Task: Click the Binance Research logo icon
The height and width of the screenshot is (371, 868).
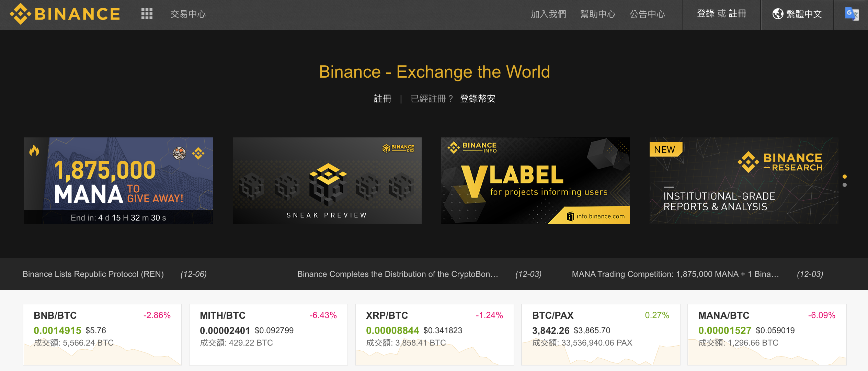Action: click(x=749, y=162)
